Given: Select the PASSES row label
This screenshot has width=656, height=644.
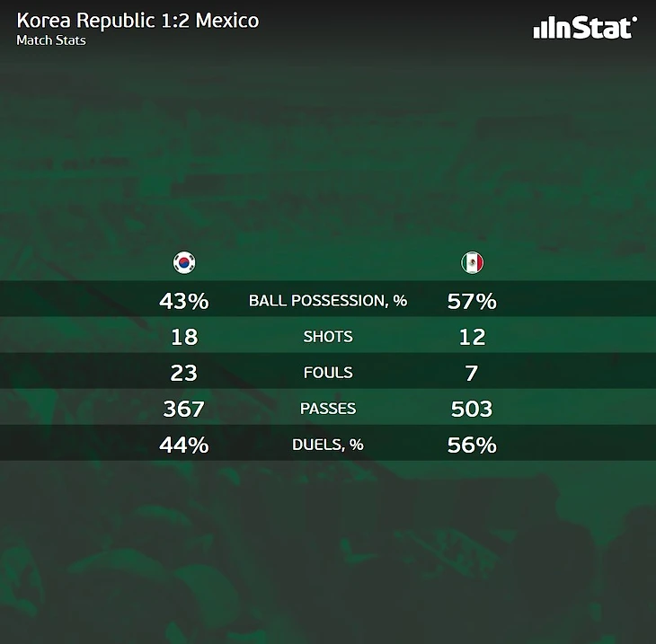Looking at the screenshot, I should (328, 409).
